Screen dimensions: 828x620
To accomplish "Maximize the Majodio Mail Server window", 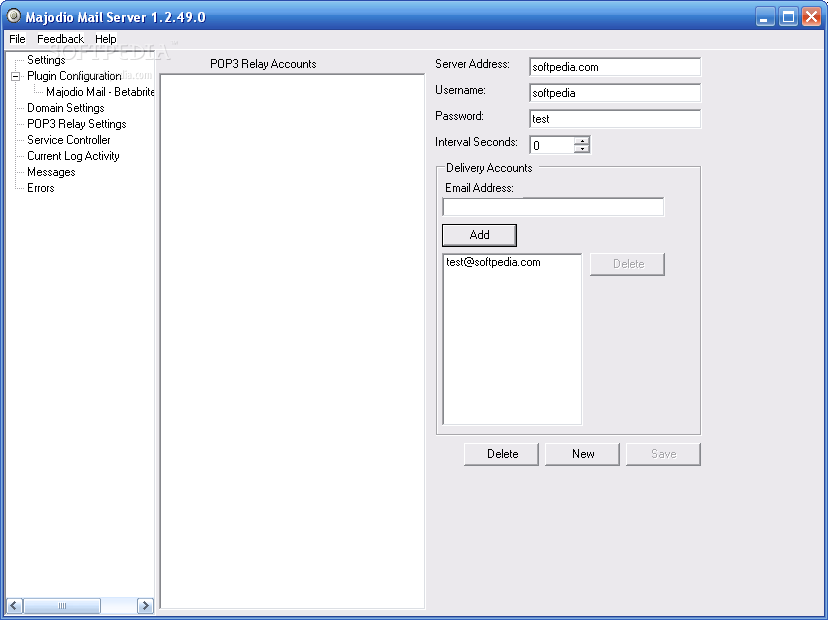I will (x=788, y=17).
